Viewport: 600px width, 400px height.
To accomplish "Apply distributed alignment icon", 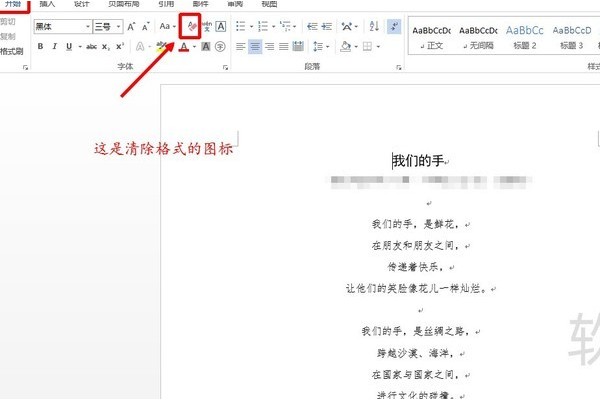I will [298, 47].
